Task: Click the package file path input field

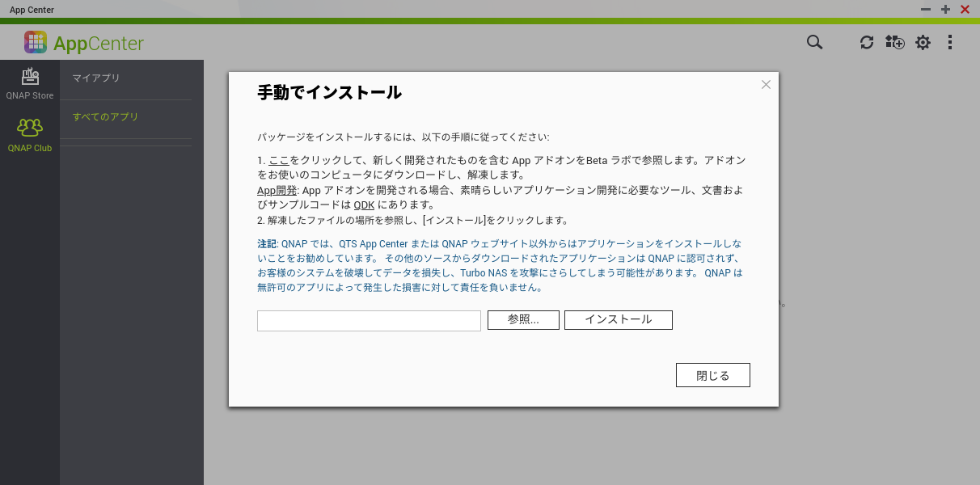Action: click(369, 321)
